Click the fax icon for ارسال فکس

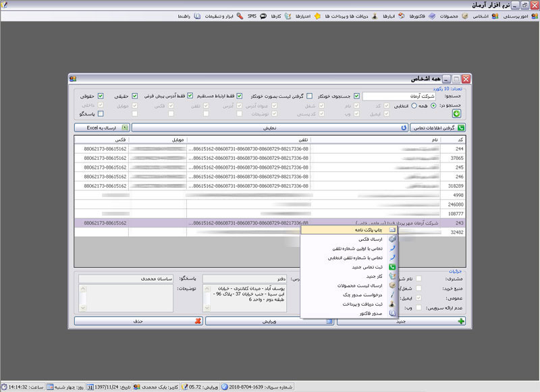392,240
